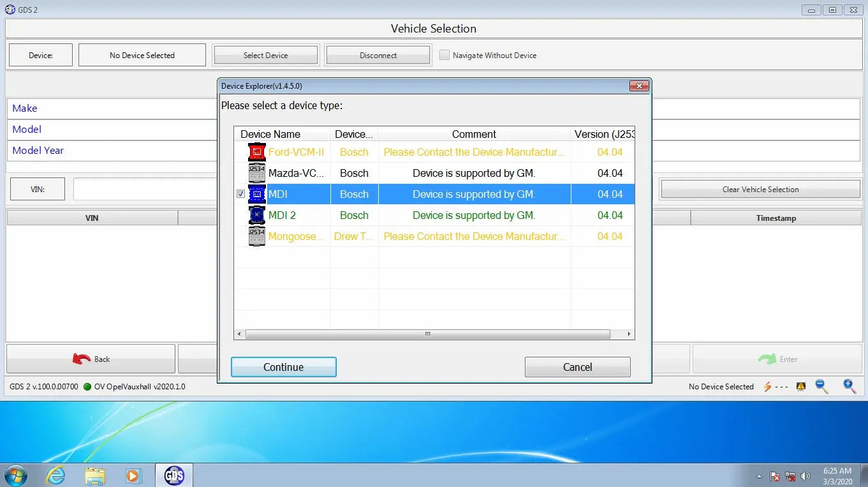Viewport: 868px width, 487px height.
Task: Toggle the MDI device checkbox
Action: [240, 194]
